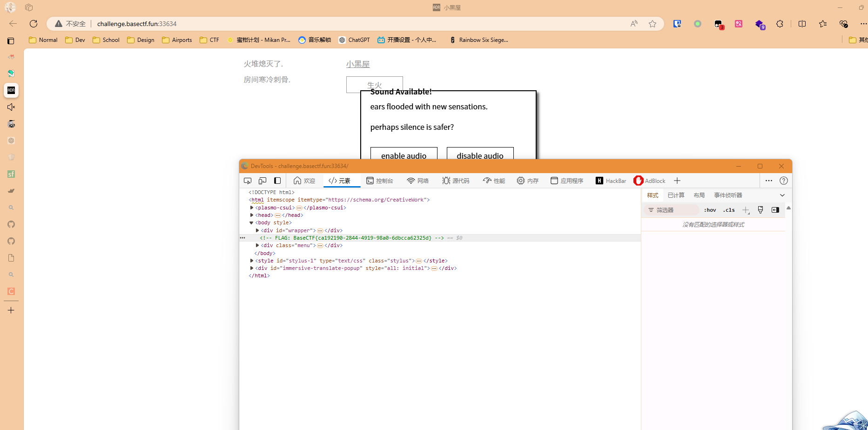Open the 网络 network tab
The image size is (868, 430).
418,181
